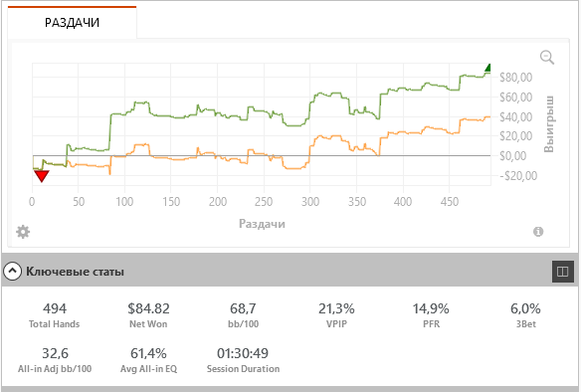
Task: Click the Net Won value $84.82
Action: [148, 308]
